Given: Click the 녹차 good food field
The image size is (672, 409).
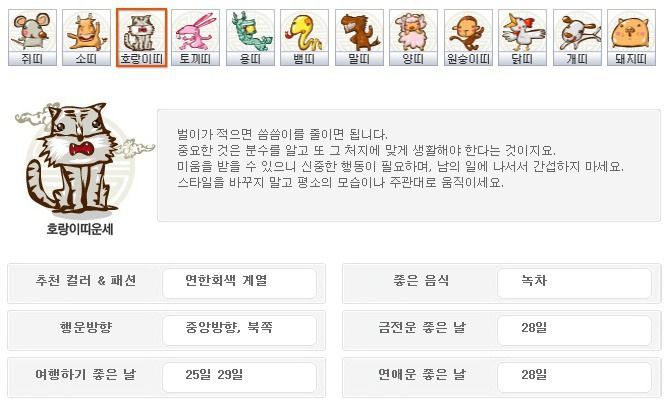Looking at the screenshot, I should click(574, 283).
